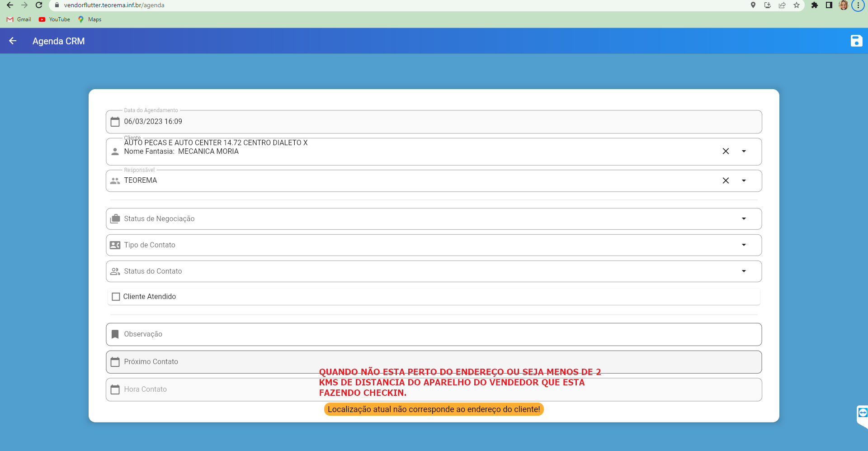
Task: Click the Próximo Contato date field
Action: 434,362
